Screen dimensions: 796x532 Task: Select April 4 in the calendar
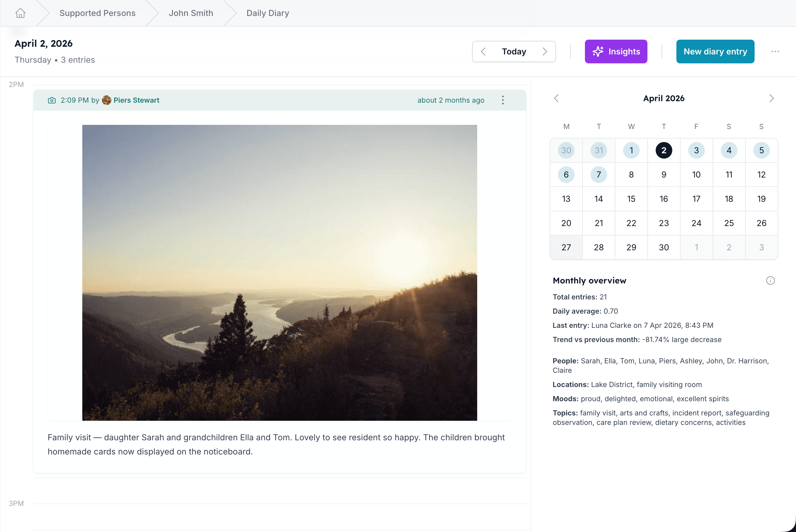click(x=729, y=150)
